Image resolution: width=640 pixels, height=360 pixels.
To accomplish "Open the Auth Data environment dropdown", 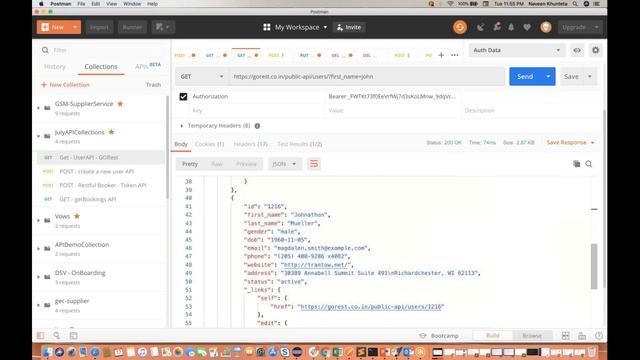I will pos(517,50).
